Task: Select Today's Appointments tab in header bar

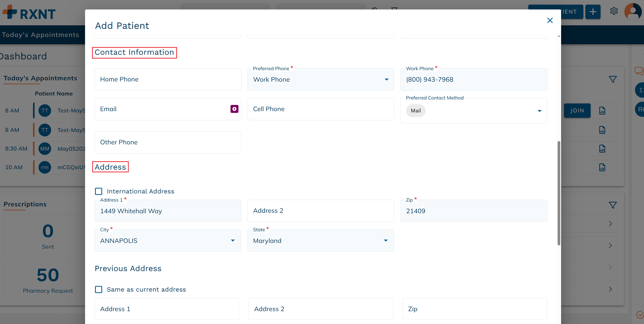Action: (x=40, y=35)
